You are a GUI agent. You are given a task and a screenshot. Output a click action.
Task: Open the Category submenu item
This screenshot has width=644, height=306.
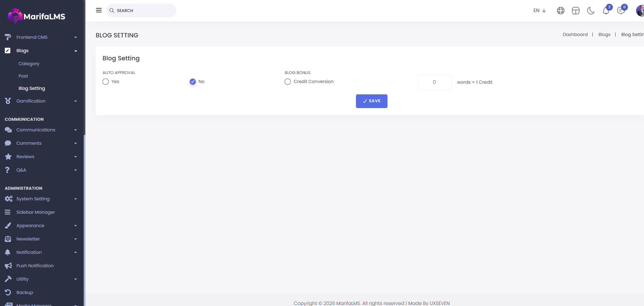[29, 64]
